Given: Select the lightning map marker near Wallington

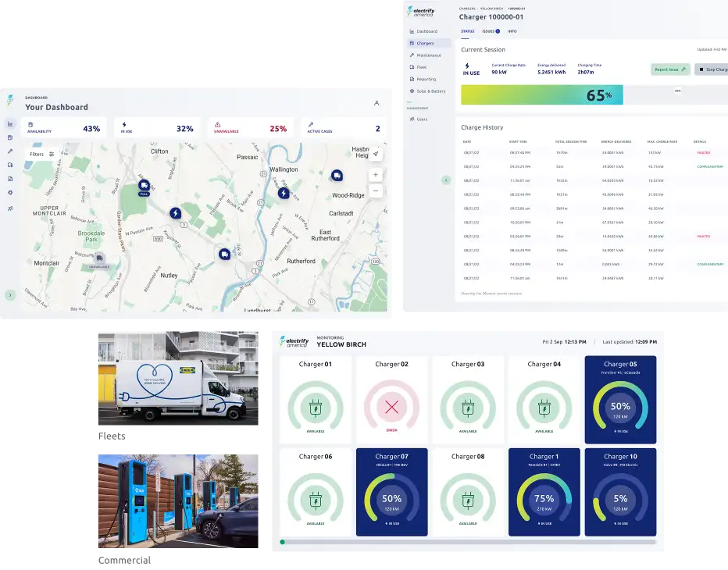Looking at the screenshot, I should click(x=284, y=193).
